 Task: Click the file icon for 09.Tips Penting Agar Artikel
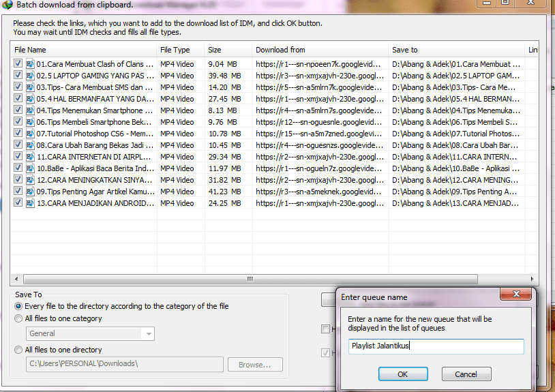tap(30, 192)
